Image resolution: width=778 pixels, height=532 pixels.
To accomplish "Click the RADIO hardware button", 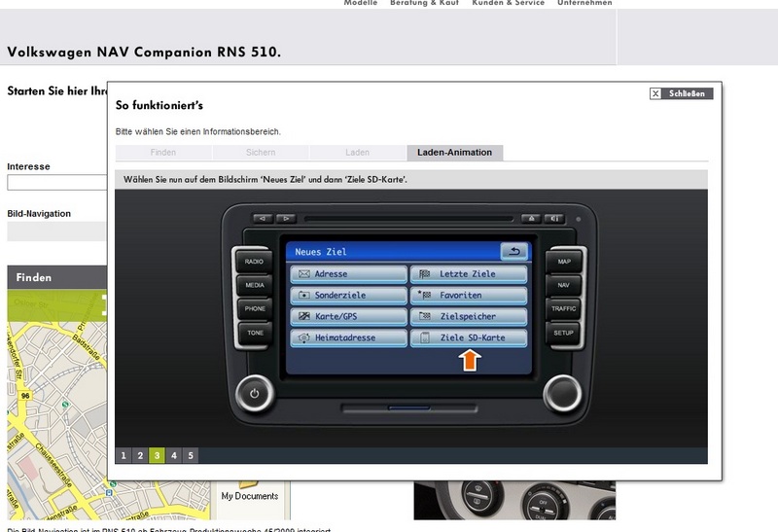I will point(254,262).
